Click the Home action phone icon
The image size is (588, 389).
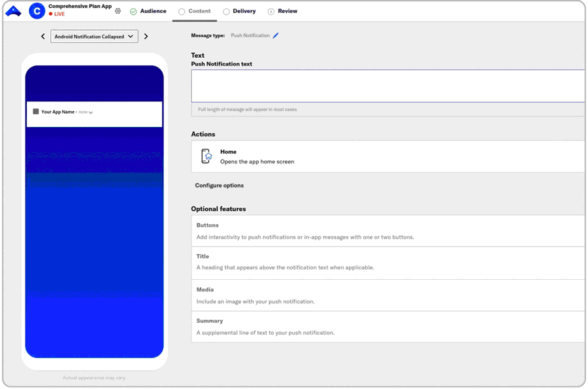pyautogui.click(x=206, y=156)
